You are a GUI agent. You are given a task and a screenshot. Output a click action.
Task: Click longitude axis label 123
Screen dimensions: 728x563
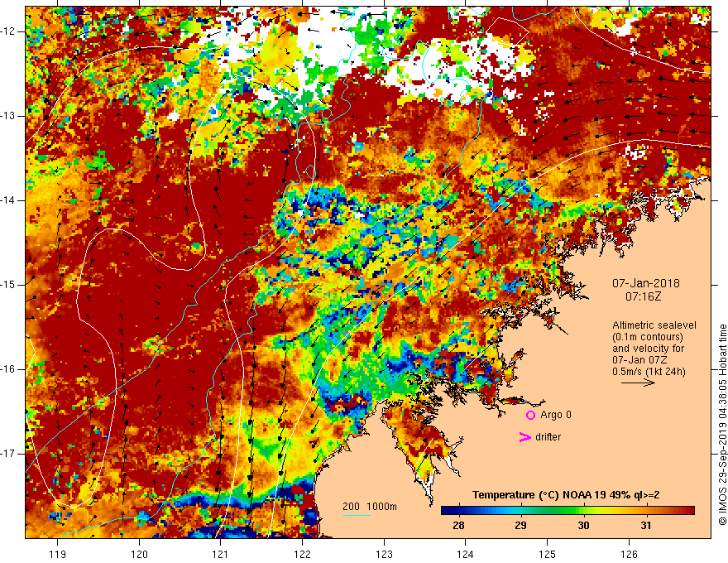click(384, 554)
